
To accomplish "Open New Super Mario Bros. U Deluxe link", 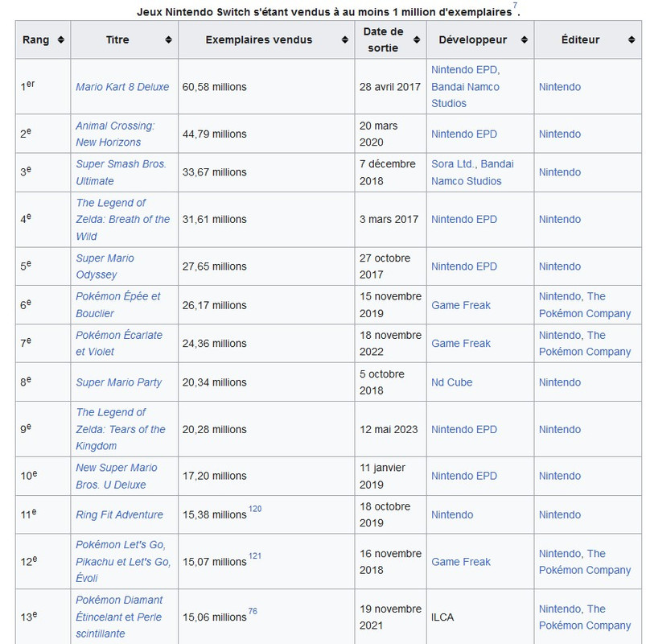I will [x=117, y=477].
